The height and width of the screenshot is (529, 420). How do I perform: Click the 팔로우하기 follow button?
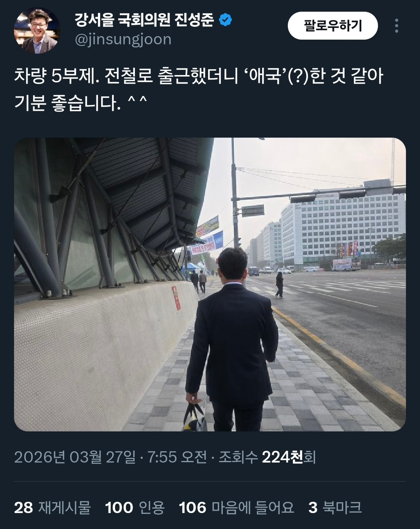(333, 26)
